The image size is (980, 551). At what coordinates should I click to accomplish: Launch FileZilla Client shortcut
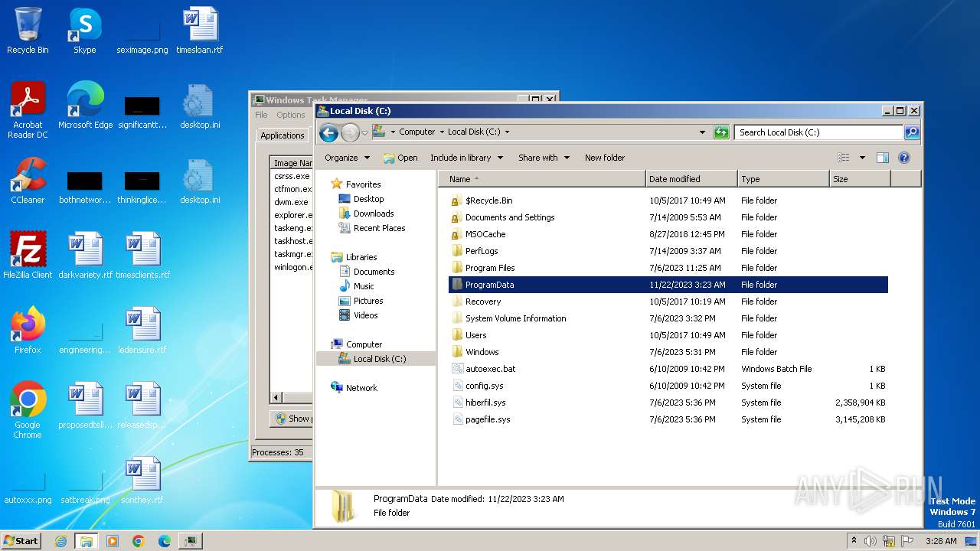pos(28,256)
